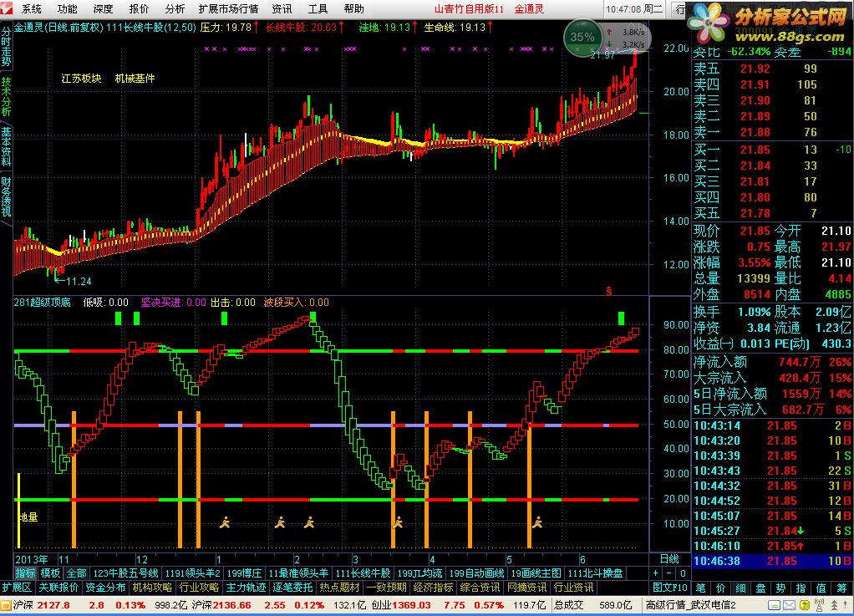Image resolution: width=854 pixels, height=616 pixels.
Task: Open the 深度 menu
Action: pos(103,8)
